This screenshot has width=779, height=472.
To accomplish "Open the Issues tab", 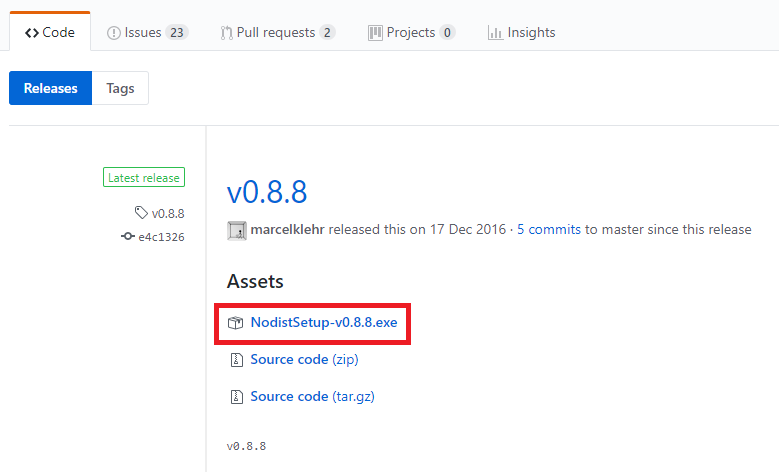I will [148, 32].
